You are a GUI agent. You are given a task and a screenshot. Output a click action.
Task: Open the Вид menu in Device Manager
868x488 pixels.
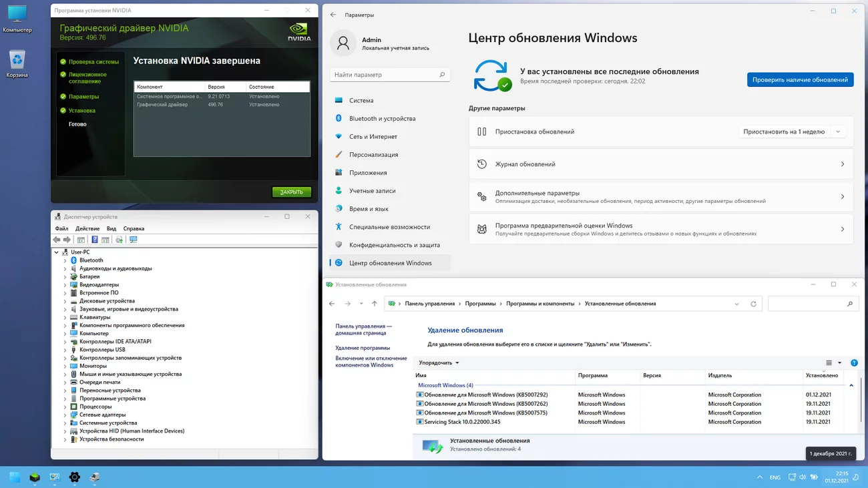coord(112,228)
